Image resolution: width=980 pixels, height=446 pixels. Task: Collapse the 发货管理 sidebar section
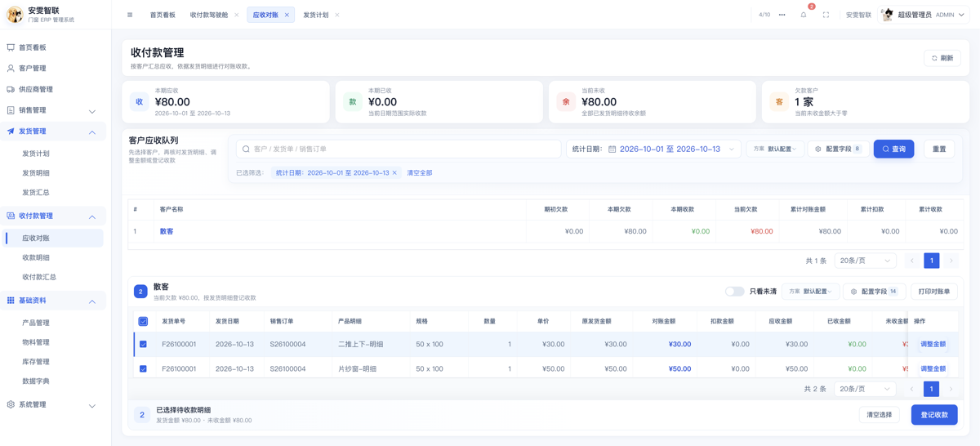pyautogui.click(x=92, y=132)
